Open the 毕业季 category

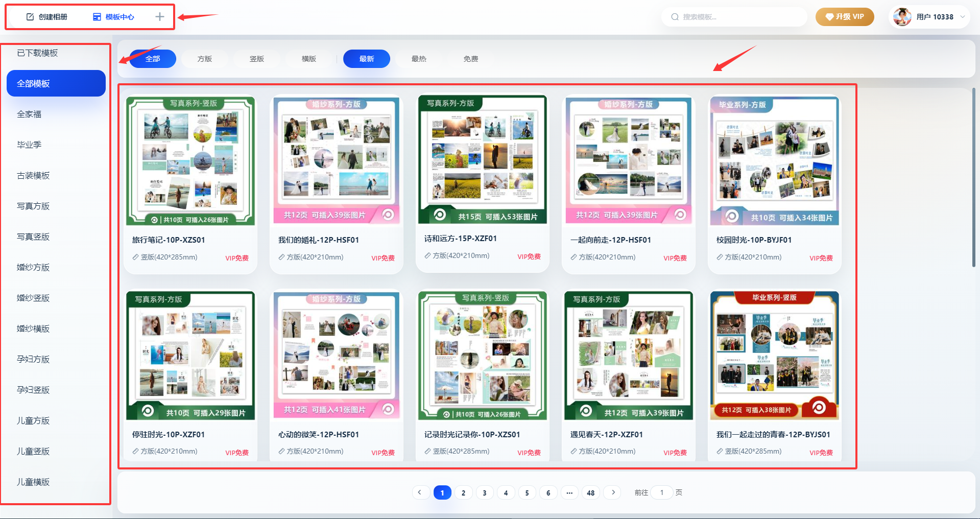[x=29, y=145]
